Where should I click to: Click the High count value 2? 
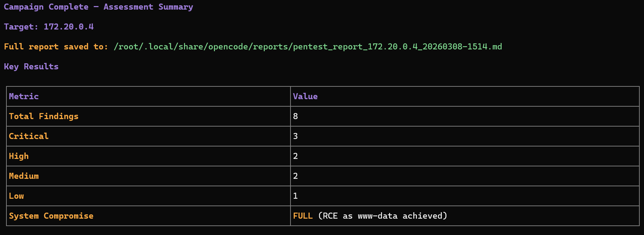(295, 156)
